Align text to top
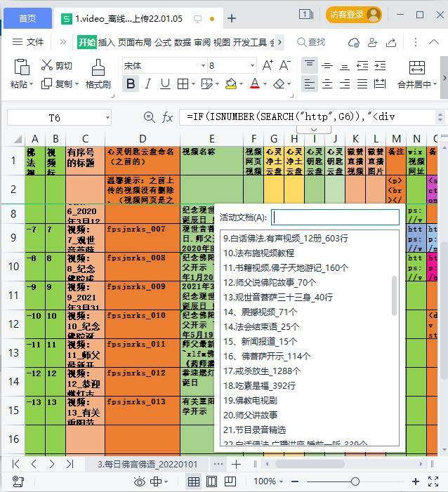The height and width of the screenshot is (492, 448). (x=310, y=65)
